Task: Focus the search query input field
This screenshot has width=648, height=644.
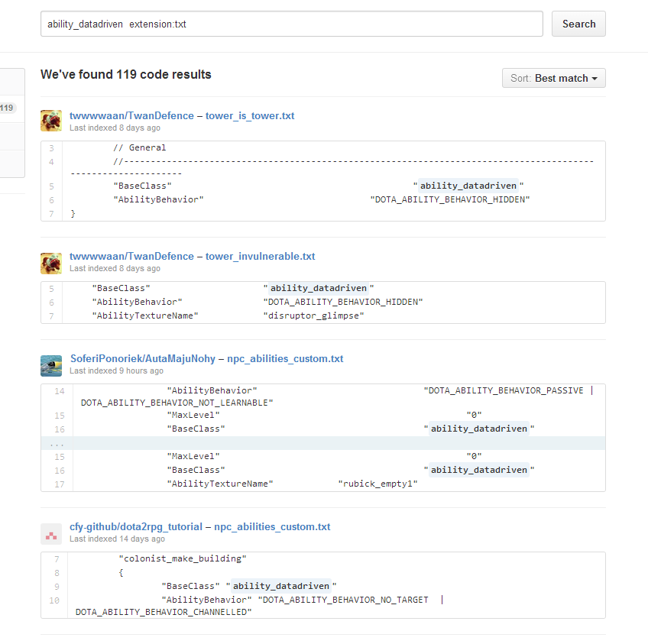Action: coord(291,24)
